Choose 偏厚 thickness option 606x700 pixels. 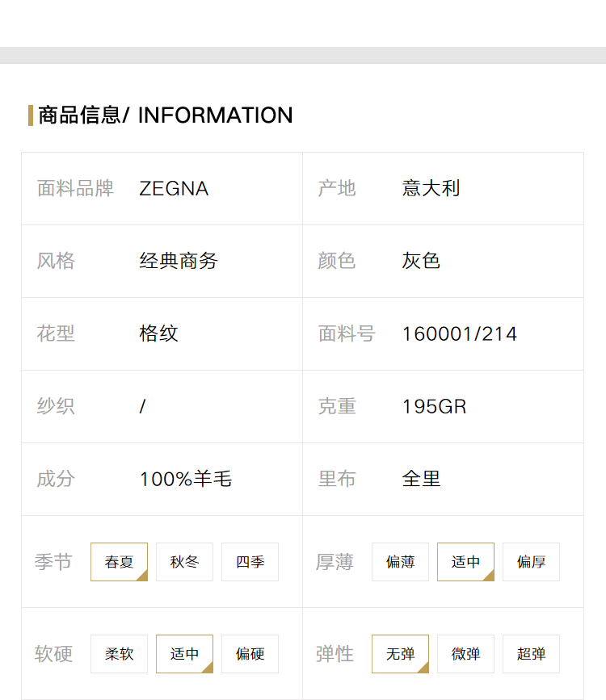[531, 562]
